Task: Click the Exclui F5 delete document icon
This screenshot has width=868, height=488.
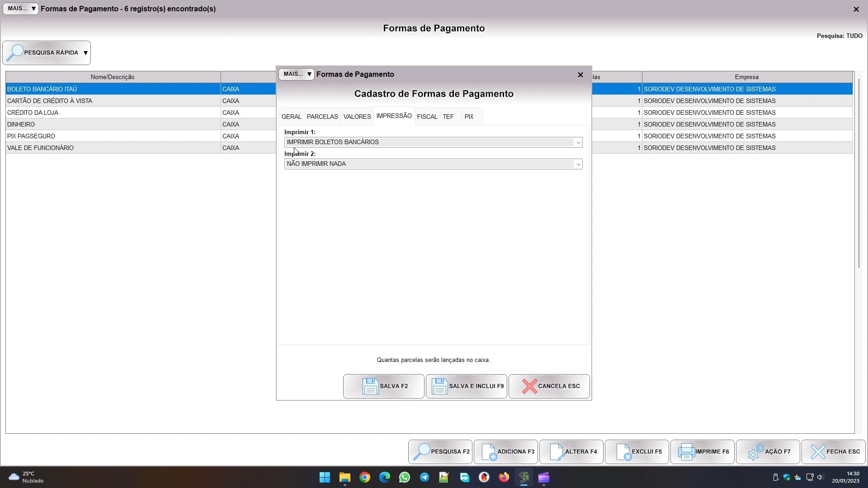Action: pos(623,452)
